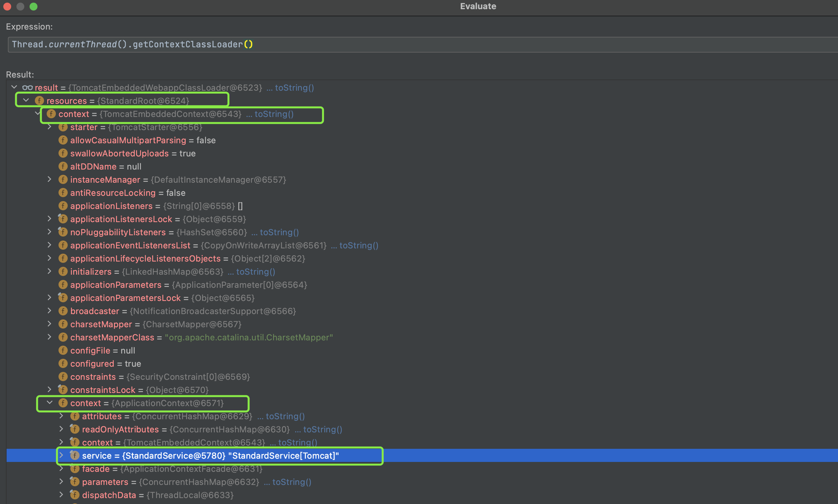
Task: Expand the starter TomcatStarter node
Action: (x=50, y=127)
